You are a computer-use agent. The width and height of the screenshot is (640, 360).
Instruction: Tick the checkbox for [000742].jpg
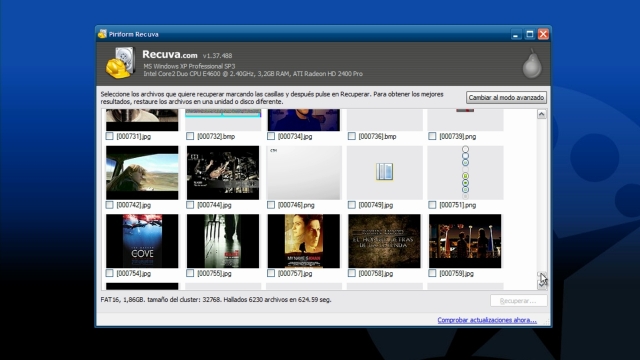coord(109,204)
